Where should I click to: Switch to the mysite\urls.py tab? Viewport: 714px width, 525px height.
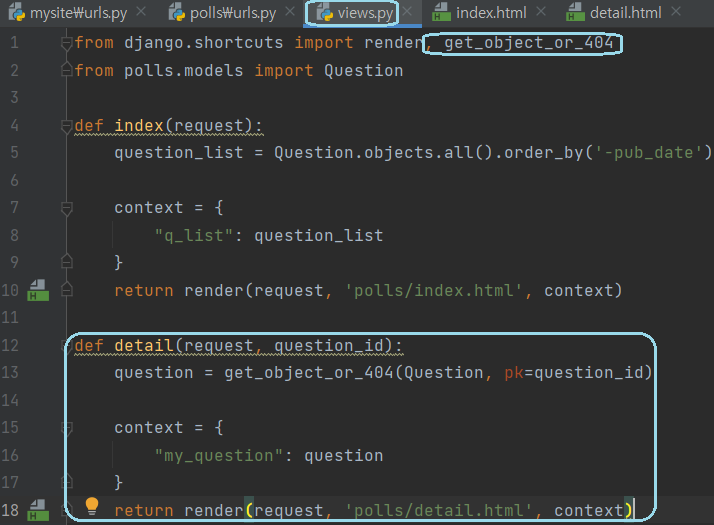point(78,13)
